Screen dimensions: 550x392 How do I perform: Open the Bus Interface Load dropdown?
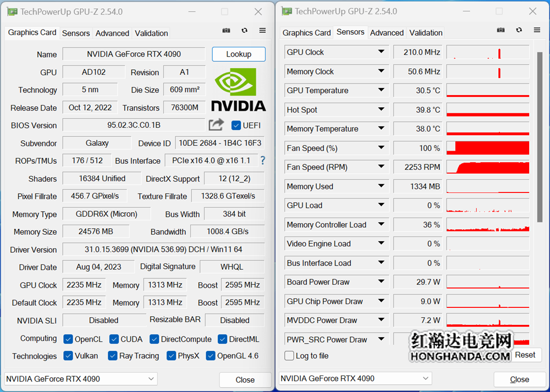point(381,262)
